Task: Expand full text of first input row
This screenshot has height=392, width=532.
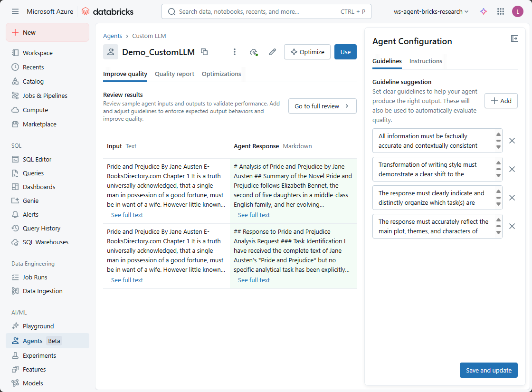Action: click(127, 215)
